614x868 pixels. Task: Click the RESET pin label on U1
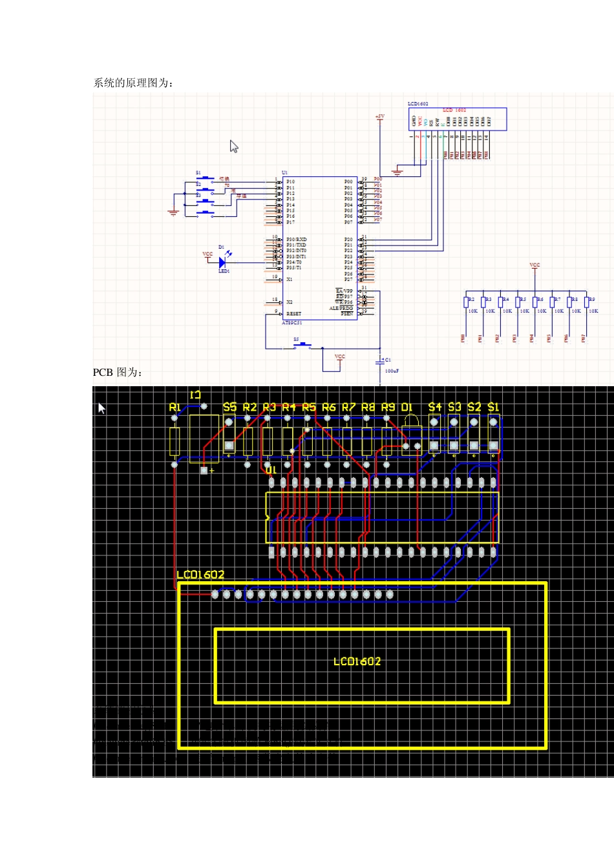click(293, 314)
